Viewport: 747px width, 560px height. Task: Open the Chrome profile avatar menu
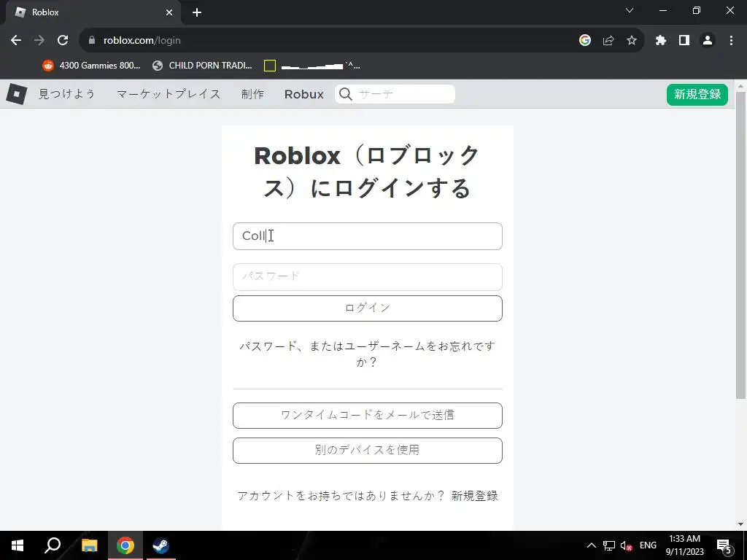(708, 41)
